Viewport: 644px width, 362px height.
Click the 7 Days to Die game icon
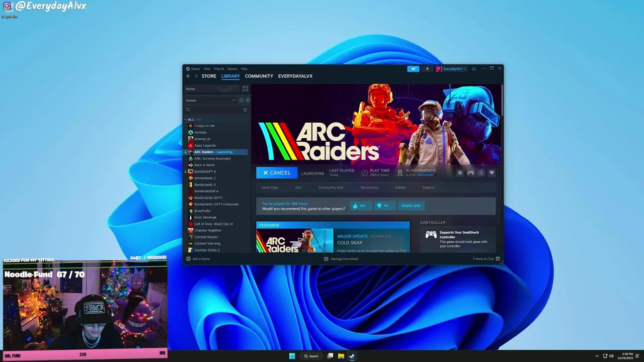point(191,126)
